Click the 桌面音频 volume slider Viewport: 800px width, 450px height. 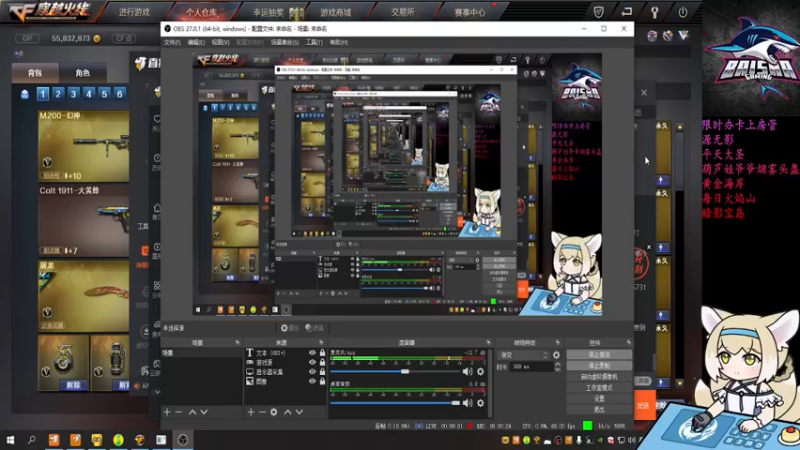(x=394, y=403)
